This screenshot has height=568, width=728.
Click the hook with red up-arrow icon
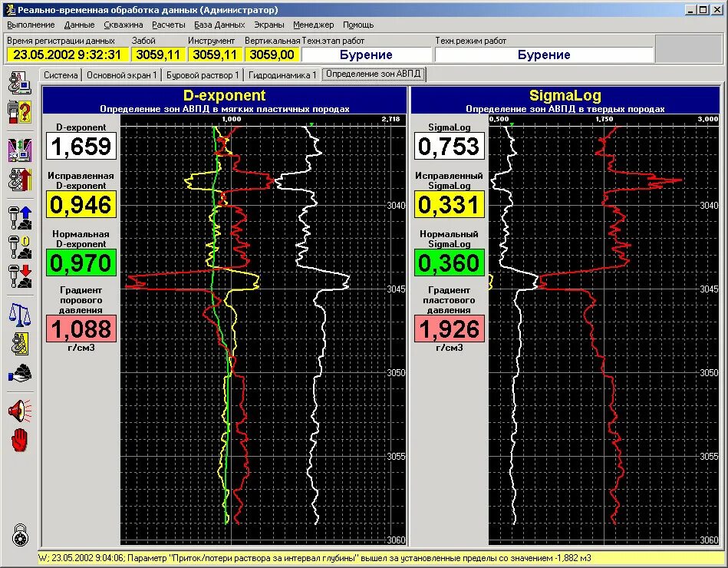pos(19,180)
